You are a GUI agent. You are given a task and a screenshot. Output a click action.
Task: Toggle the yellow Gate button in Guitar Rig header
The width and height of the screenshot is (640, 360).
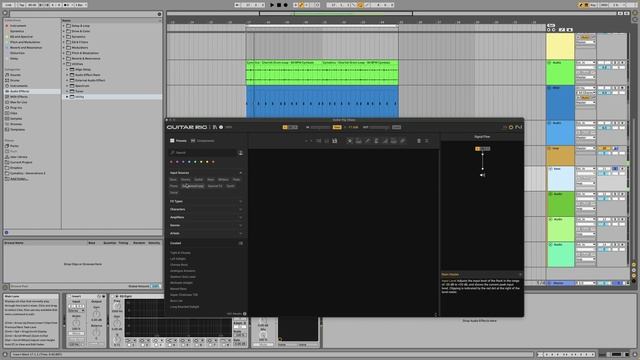pyautogui.click(x=337, y=127)
